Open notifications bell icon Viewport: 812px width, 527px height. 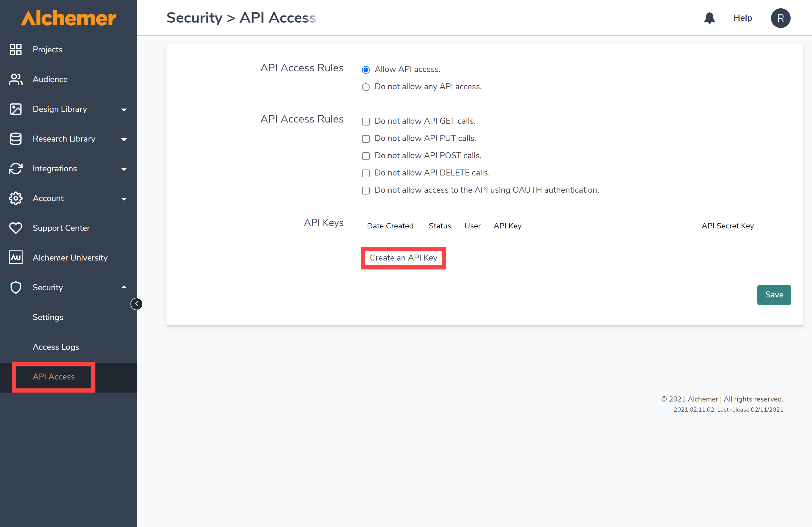[709, 18]
